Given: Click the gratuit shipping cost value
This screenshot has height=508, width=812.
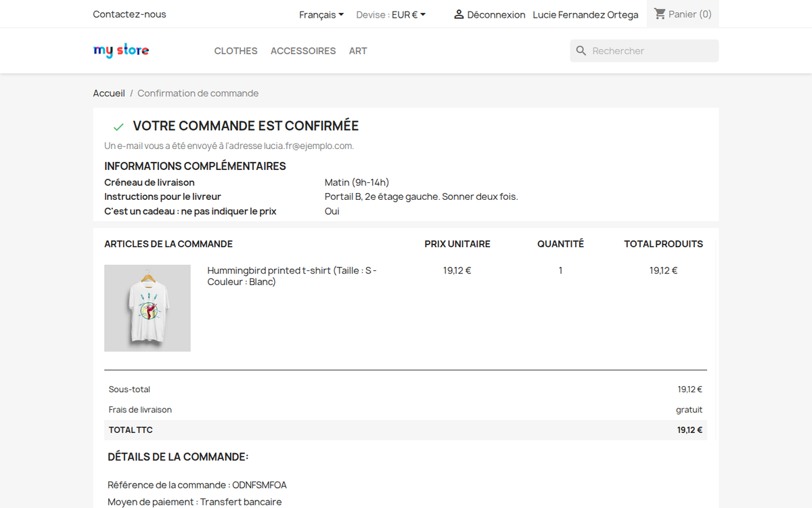Looking at the screenshot, I should pos(689,410).
